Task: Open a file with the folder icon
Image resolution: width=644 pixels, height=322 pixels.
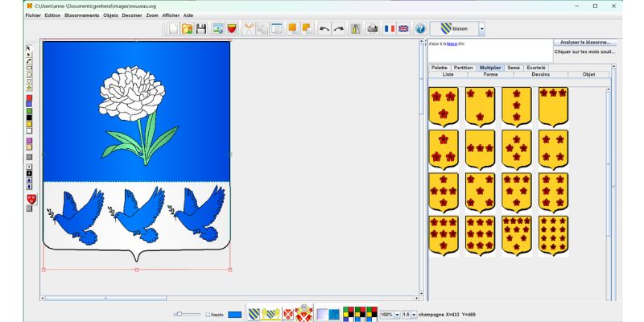Action: (187, 28)
